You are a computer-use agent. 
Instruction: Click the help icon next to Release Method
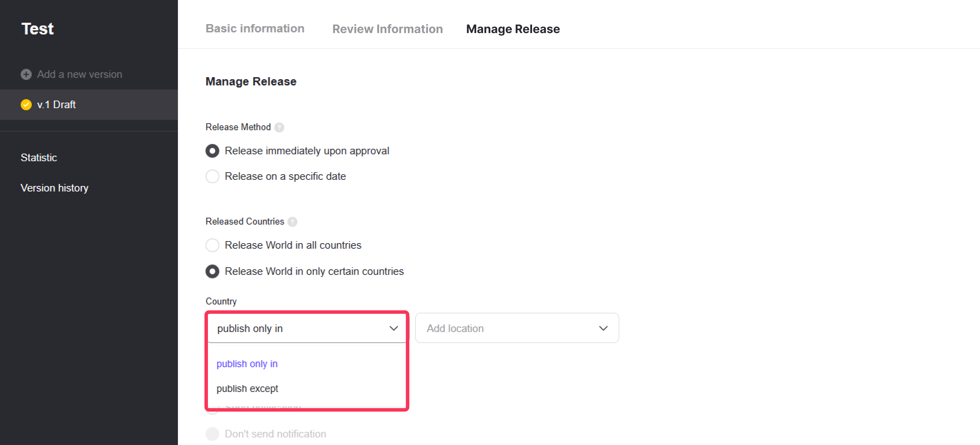point(279,127)
